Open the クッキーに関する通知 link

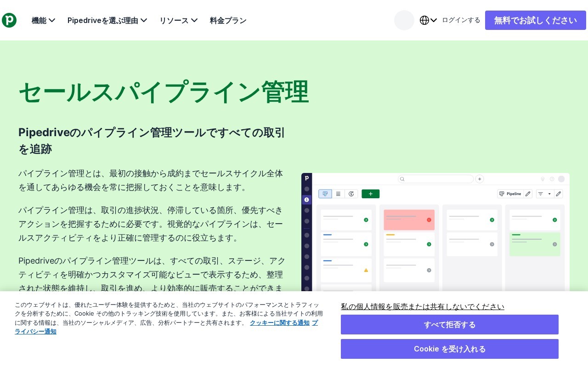pos(280,323)
